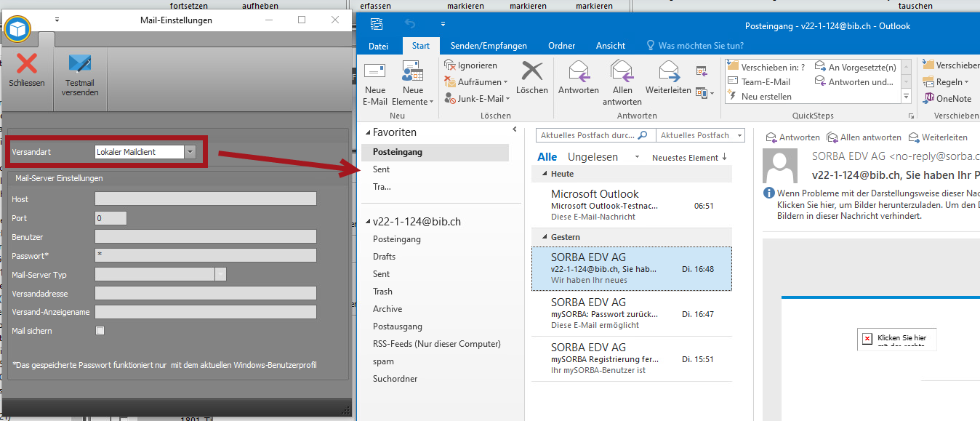Open the Versandart dropdown
The height and width of the screenshot is (421, 980).
click(x=190, y=152)
